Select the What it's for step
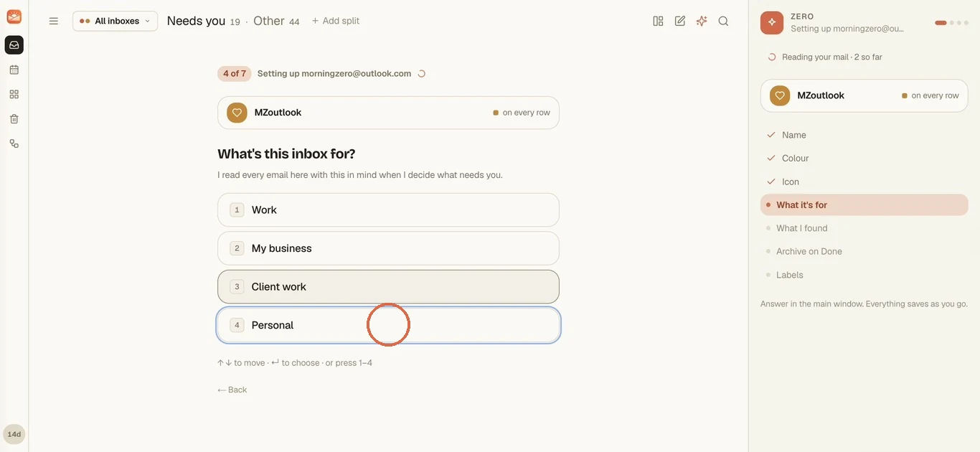Viewport: 980px width, 452px height. (x=864, y=204)
